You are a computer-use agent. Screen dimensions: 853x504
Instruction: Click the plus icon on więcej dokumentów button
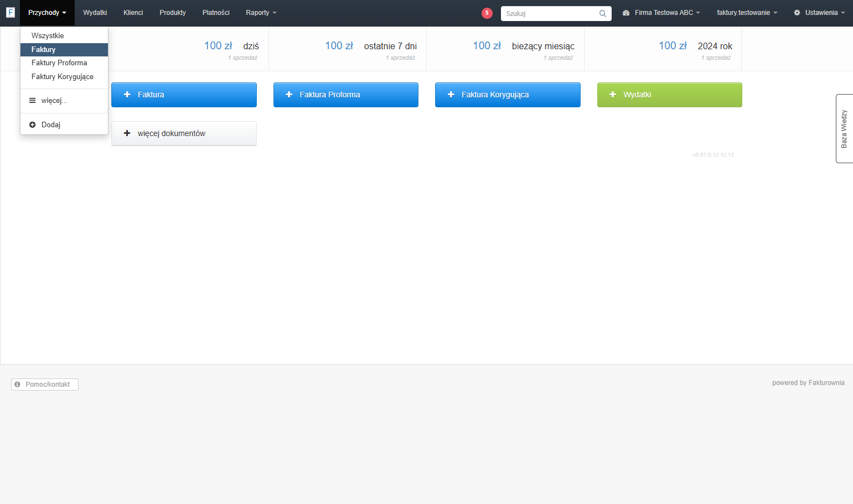click(127, 133)
